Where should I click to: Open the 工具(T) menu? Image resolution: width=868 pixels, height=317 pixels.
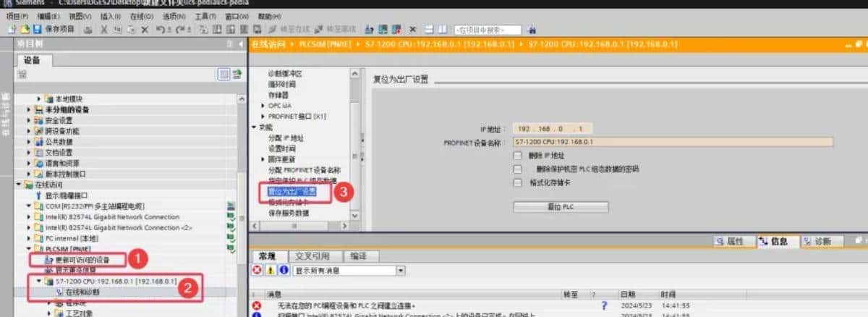205,16
